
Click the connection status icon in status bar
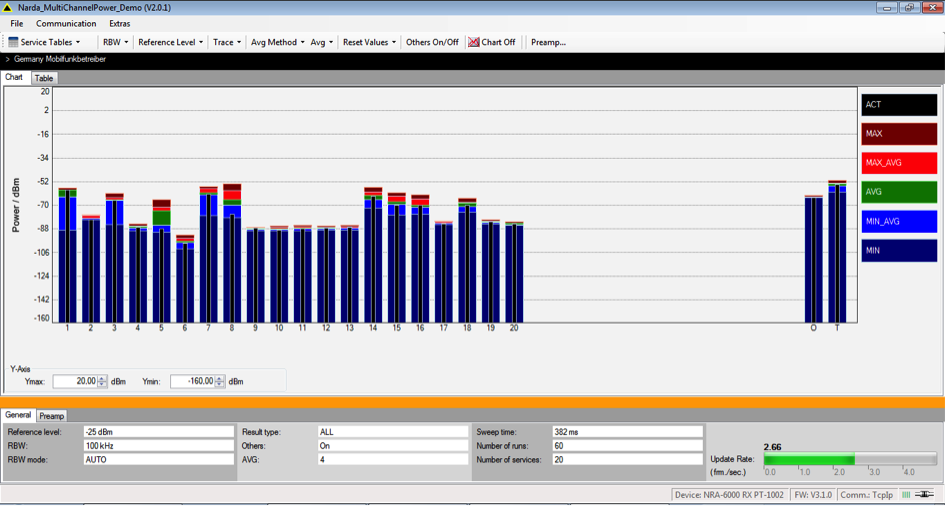point(924,495)
